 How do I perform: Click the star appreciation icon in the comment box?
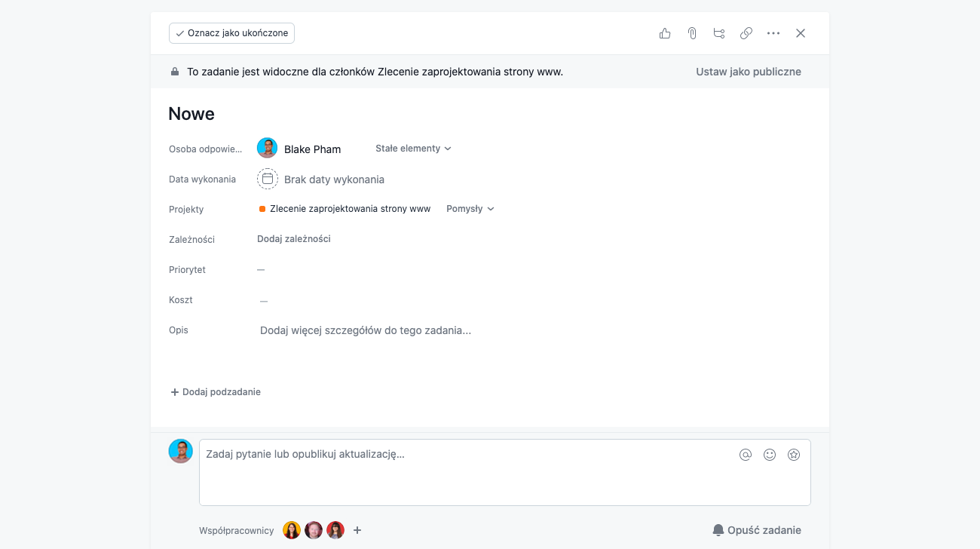(794, 455)
